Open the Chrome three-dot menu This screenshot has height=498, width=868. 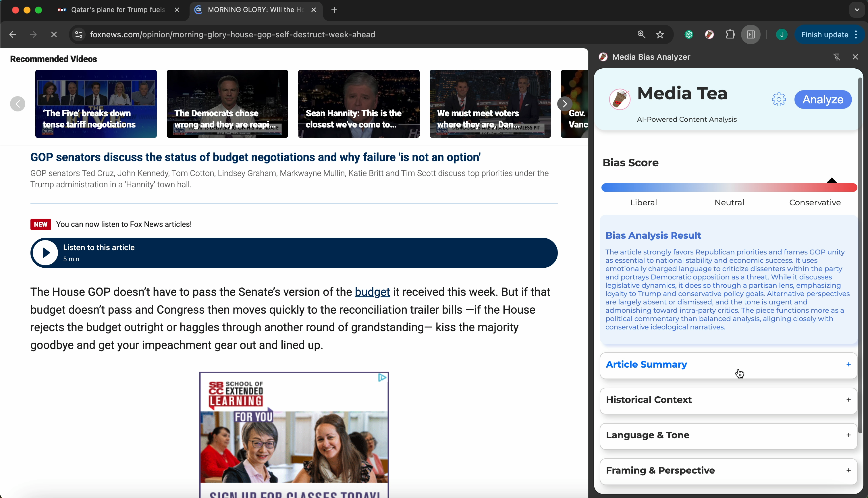pos(856,34)
